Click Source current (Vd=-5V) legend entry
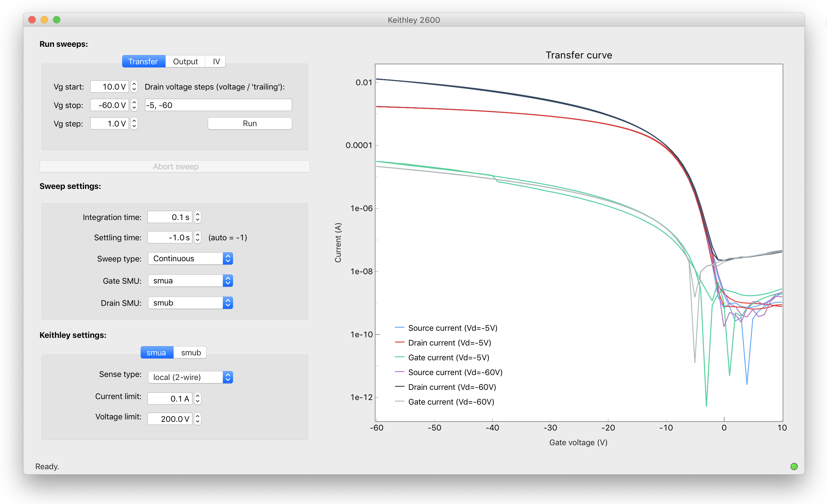Screen dimensions: 827x504 (446, 328)
